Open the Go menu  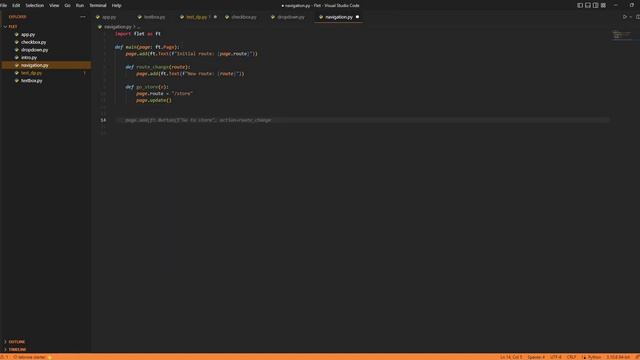pos(67,5)
